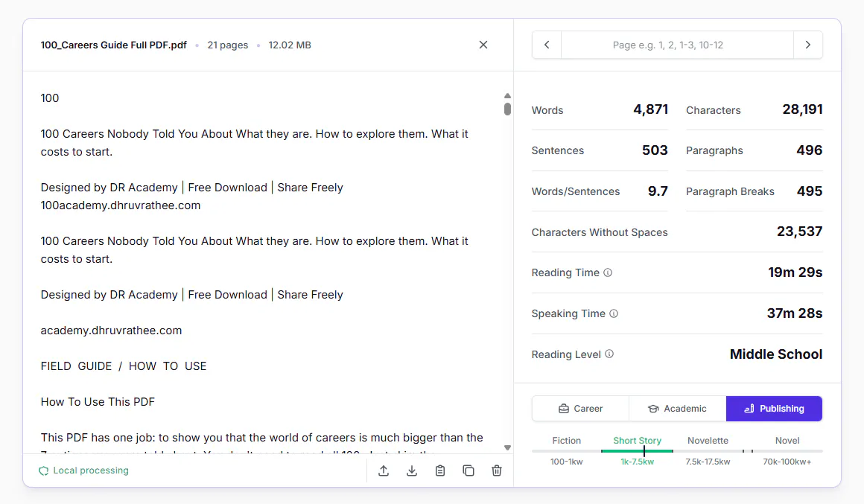Switch to the Career tab
Image resolution: width=864 pixels, height=504 pixels.
[580, 409]
